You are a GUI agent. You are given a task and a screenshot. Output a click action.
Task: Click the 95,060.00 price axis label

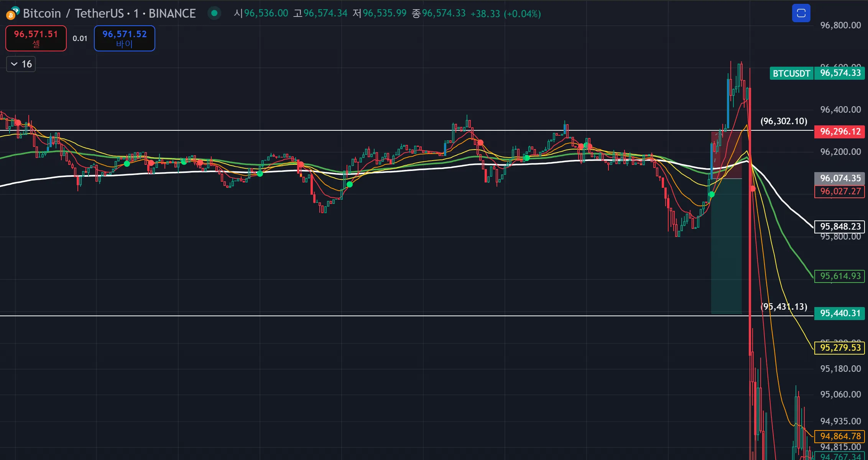(x=840, y=394)
